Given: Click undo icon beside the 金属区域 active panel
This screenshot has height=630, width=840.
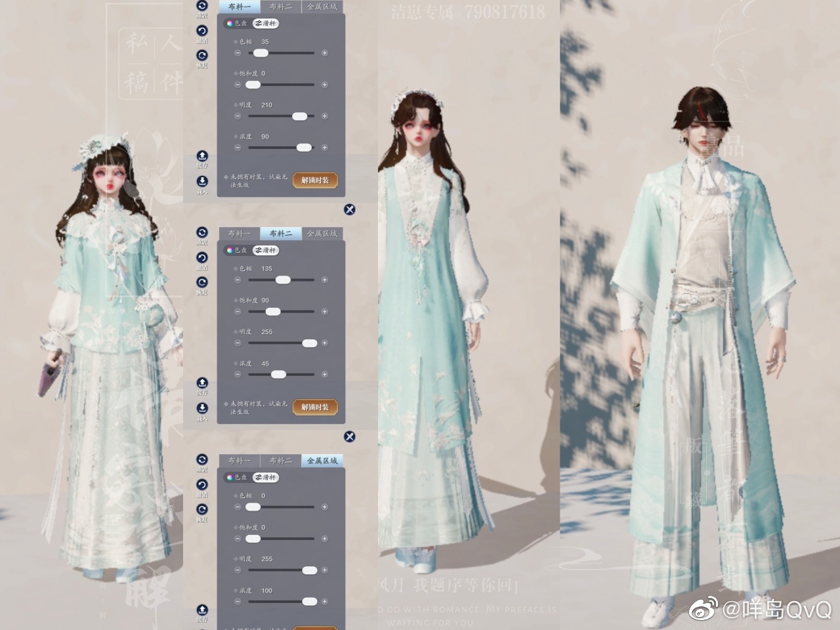Looking at the screenshot, I should pyautogui.click(x=202, y=484).
